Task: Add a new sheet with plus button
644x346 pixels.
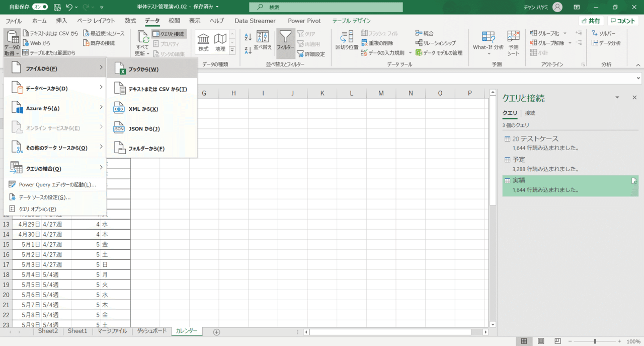Action: click(x=217, y=332)
